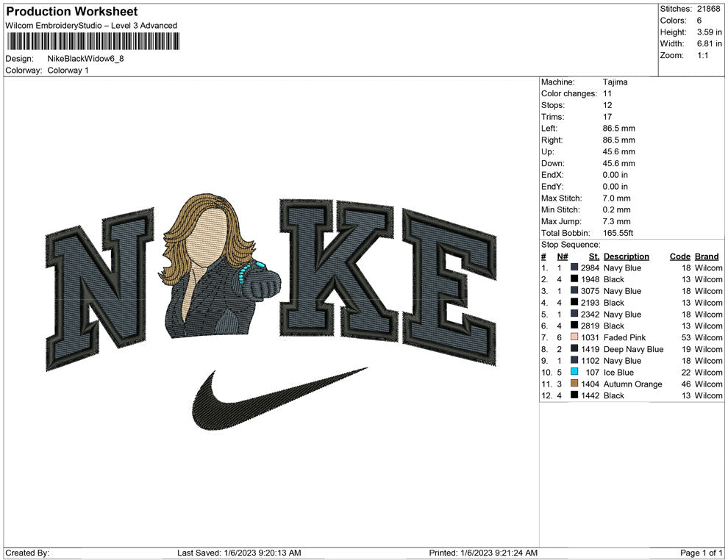This screenshot has height=560, width=728.
Task: Click the 'Code' column header
Action: (x=680, y=256)
